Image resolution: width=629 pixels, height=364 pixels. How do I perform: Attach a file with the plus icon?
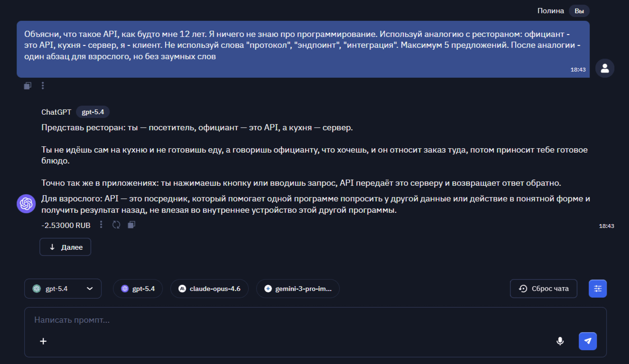pos(43,341)
